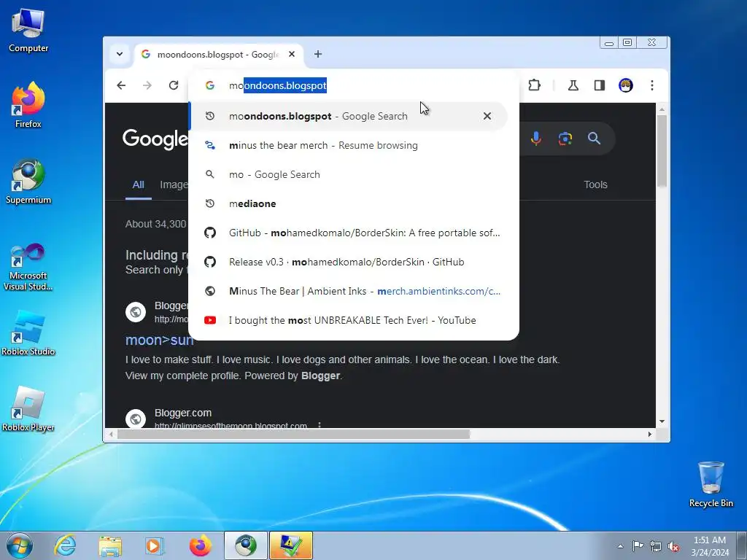Open the browser three-dot menu
747x560 pixels.
point(651,85)
